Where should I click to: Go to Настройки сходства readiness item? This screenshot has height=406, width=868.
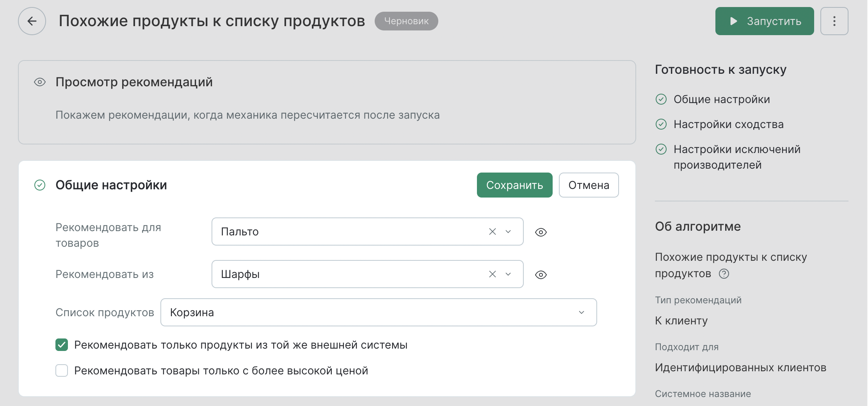[729, 124]
